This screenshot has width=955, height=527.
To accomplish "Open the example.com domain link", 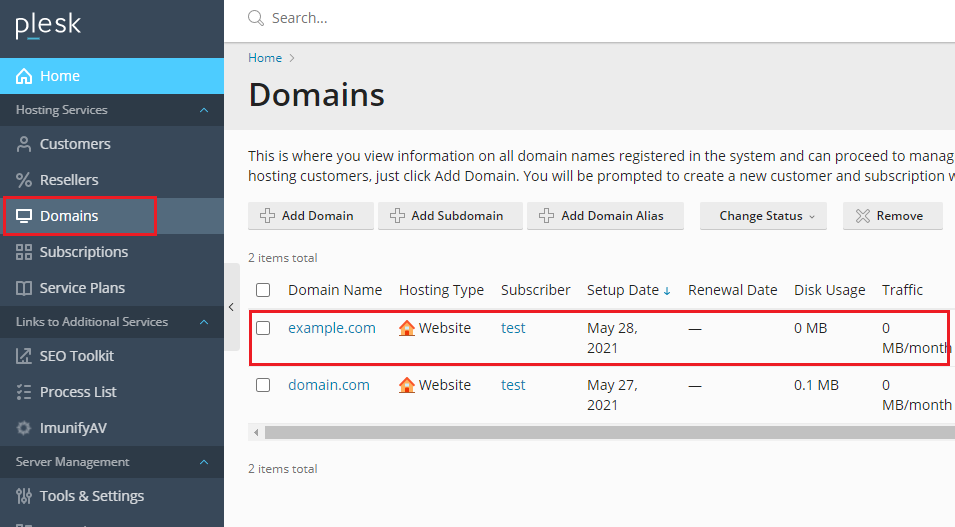I will [x=332, y=328].
